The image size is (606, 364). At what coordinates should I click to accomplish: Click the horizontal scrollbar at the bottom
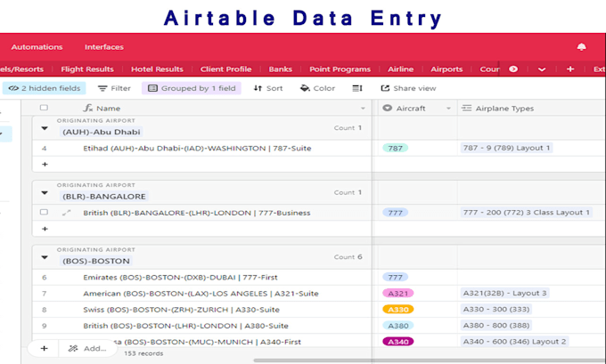click(429, 360)
